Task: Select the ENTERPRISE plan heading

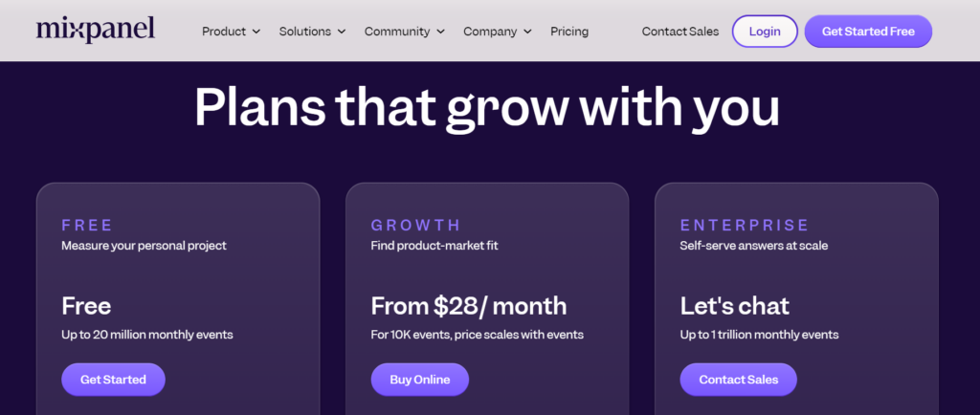Action: coord(745,226)
